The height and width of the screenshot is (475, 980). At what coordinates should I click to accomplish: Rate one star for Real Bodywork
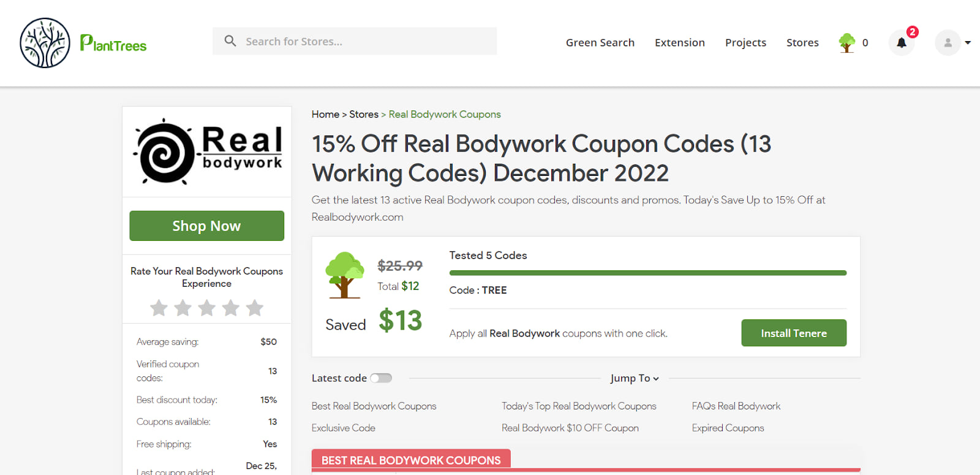[159, 308]
